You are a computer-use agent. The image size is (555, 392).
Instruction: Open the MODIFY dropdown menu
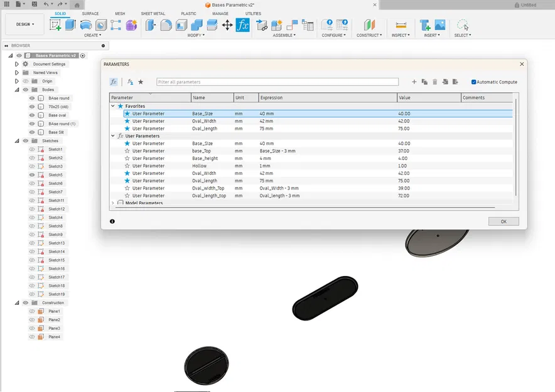click(x=196, y=35)
